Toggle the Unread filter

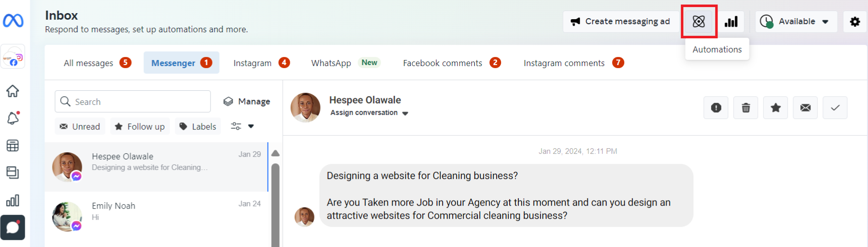click(x=80, y=127)
